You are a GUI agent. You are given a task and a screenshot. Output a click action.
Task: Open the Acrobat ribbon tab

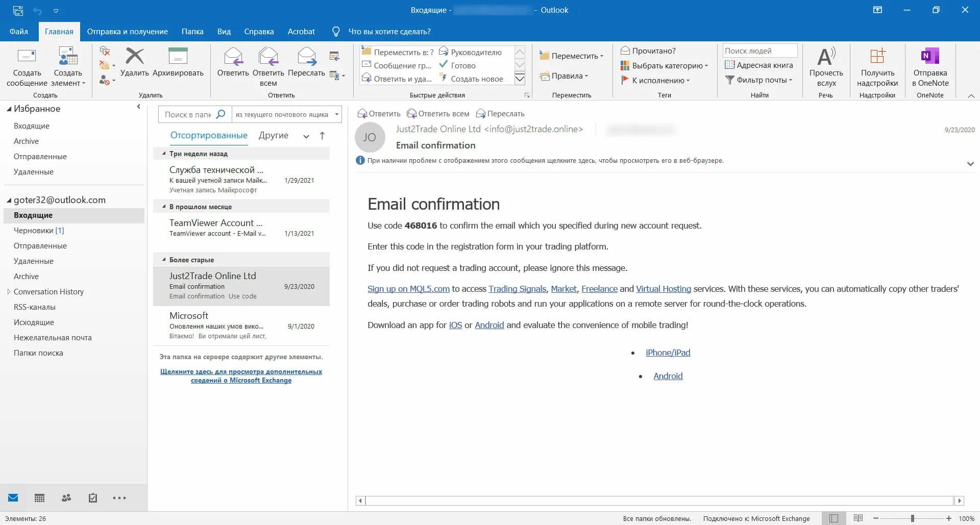[x=301, y=31]
